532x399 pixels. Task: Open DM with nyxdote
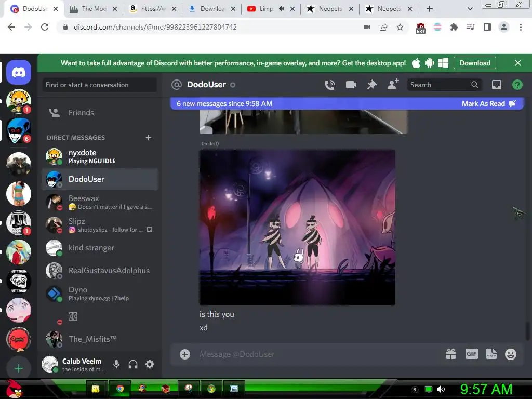tap(99, 156)
